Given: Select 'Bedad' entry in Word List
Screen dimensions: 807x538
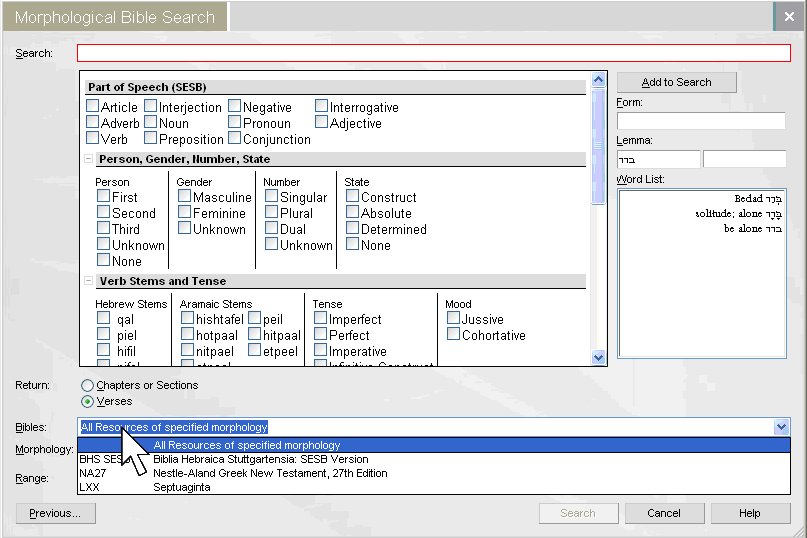Looking at the screenshot, I should [x=758, y=199].
